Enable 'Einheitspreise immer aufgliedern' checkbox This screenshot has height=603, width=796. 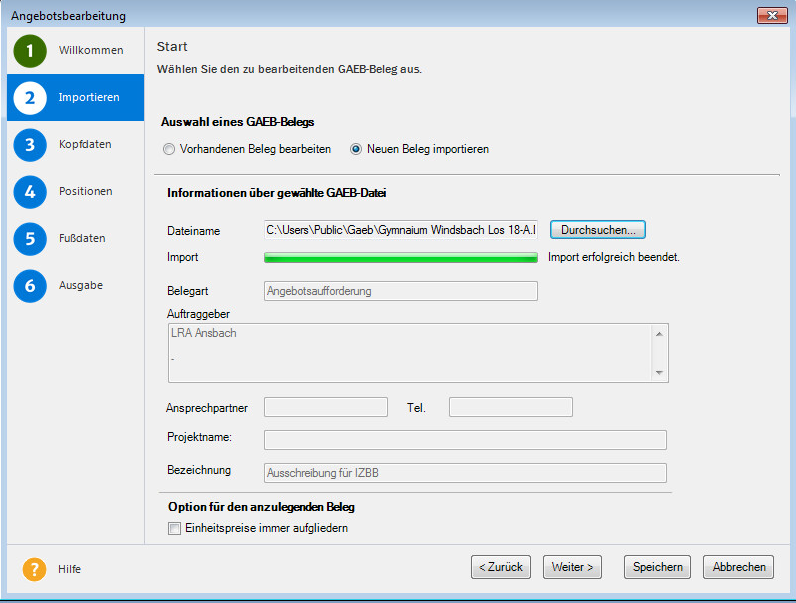(174, 528)
